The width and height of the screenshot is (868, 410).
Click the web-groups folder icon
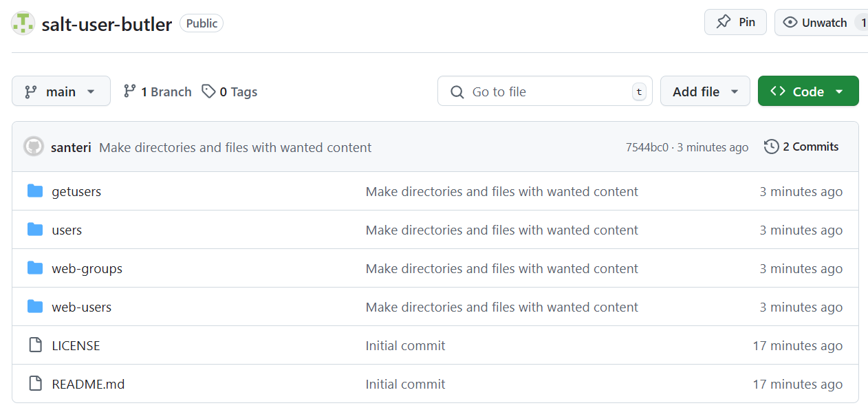(35, 268)
